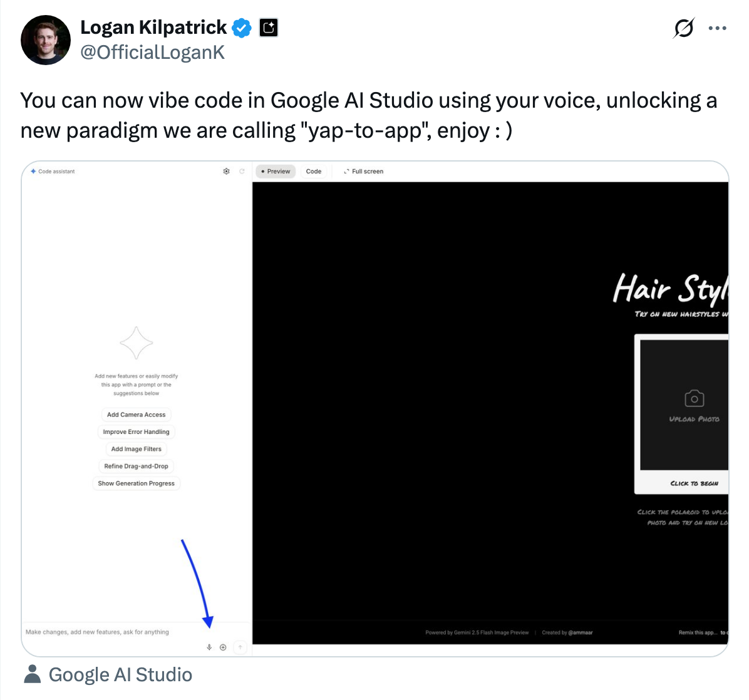749x700 pixels.
Task: Click the Grok icon on tweet
Action: pyautogui.click(x=684, y=28)
